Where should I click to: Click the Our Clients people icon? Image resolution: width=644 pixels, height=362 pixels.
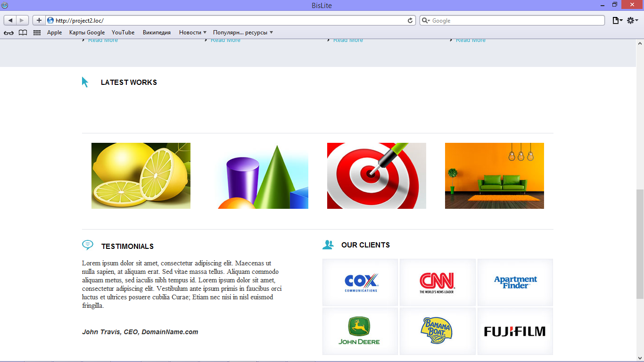click(328, 245)
